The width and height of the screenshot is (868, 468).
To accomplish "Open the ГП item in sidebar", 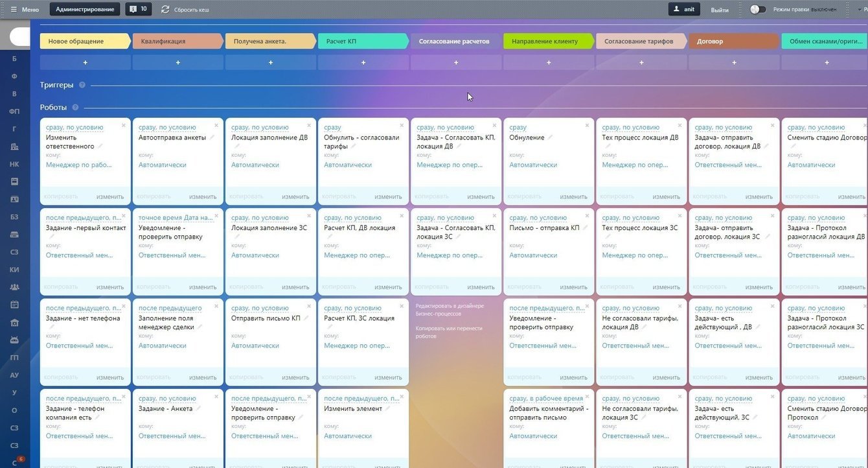I will click(x=14, y=357).
